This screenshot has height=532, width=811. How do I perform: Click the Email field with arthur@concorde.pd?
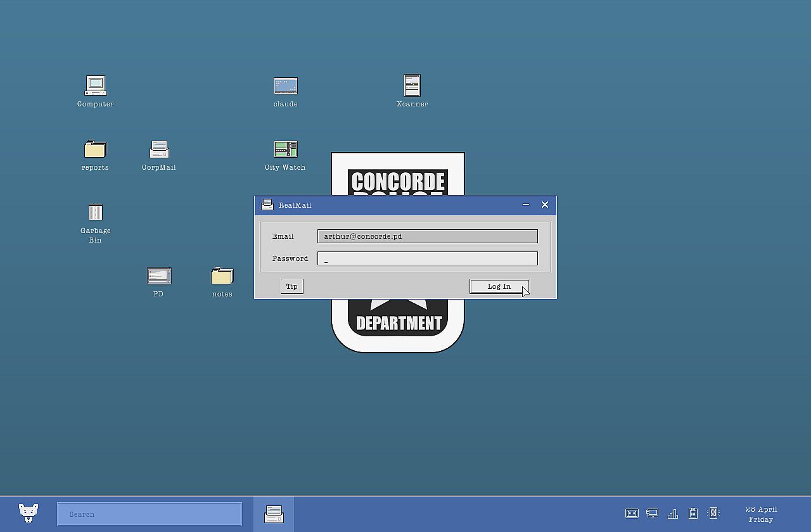pos(427,236)
